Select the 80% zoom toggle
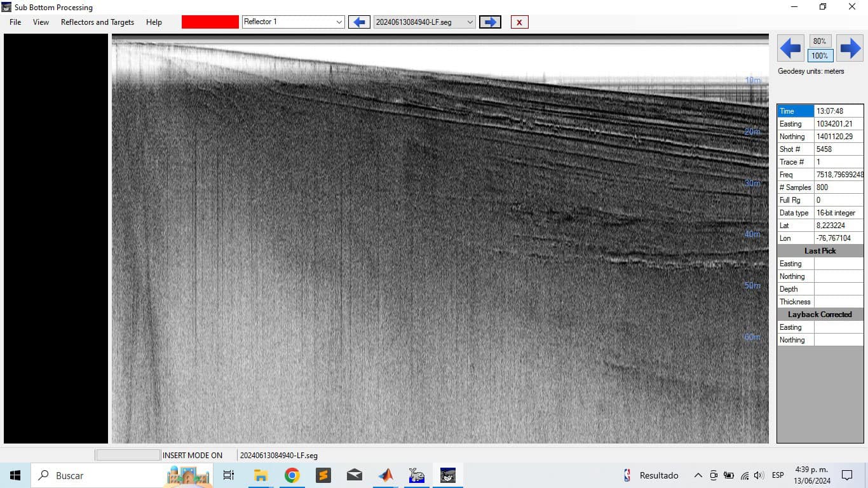 820,41
